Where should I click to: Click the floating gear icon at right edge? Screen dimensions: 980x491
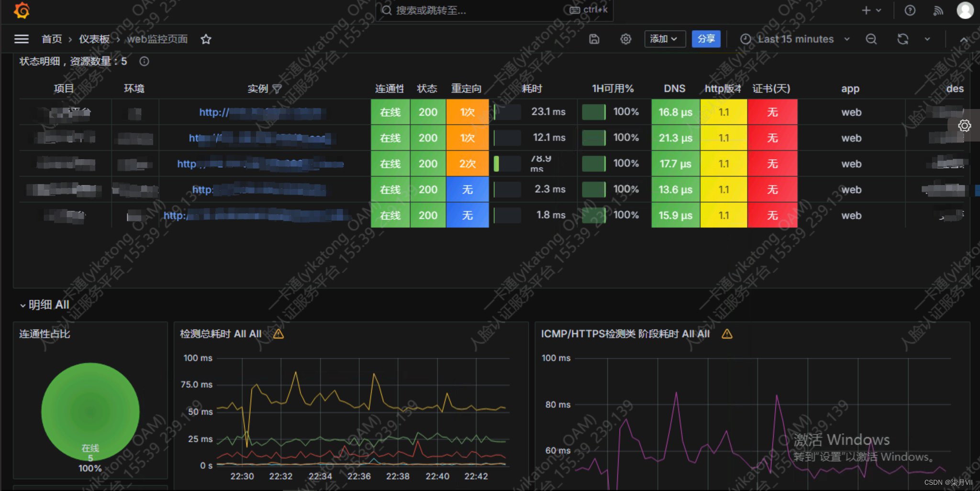[x=964, y=125]
